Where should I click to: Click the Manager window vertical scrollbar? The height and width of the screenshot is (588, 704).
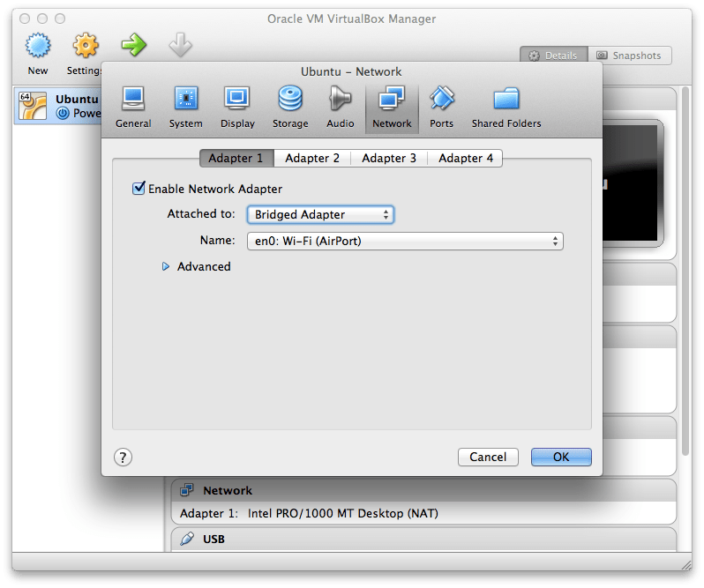pos(685,272)
